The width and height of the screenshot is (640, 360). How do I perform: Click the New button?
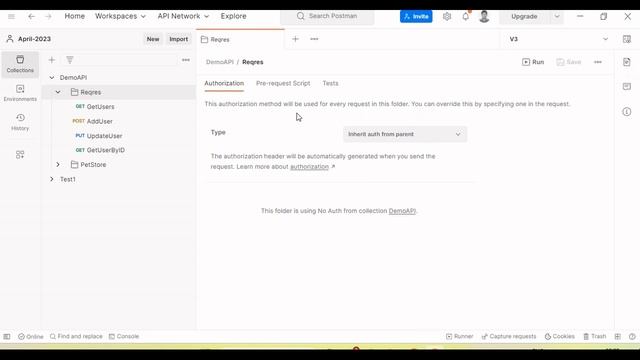[x=153, y=39]
